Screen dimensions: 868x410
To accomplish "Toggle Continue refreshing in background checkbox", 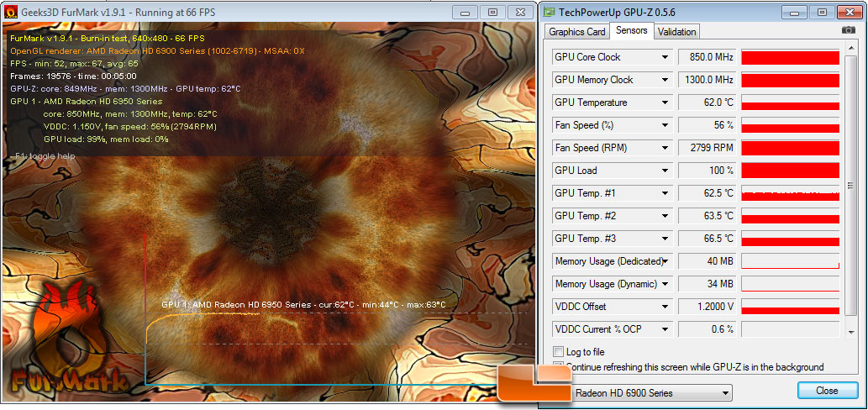I will pyautogui.click(x=558, y=366).
